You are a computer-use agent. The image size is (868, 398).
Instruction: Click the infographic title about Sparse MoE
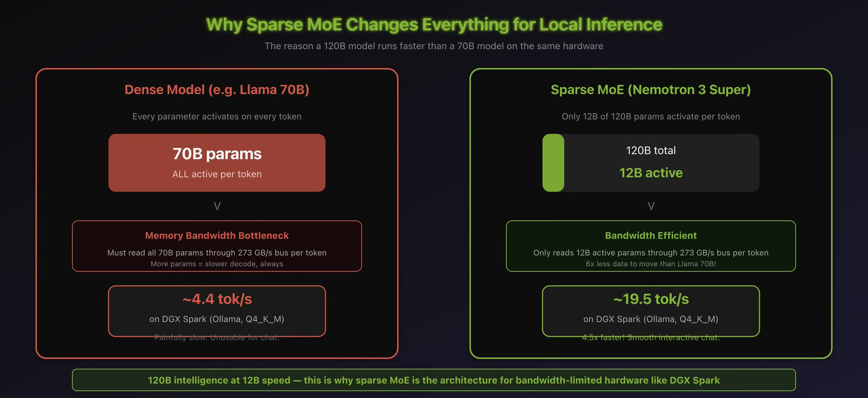coord(434,25)
